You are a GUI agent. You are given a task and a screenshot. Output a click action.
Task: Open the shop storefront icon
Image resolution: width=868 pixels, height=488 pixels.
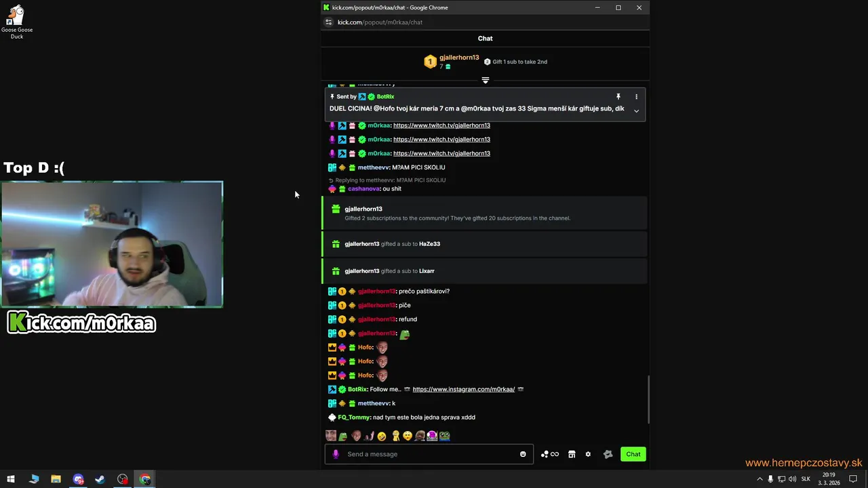[x=572, y=454]
